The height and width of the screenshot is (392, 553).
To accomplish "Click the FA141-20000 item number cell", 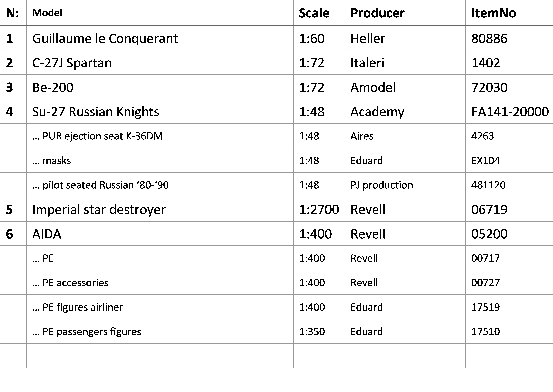I will pos(510,112).
